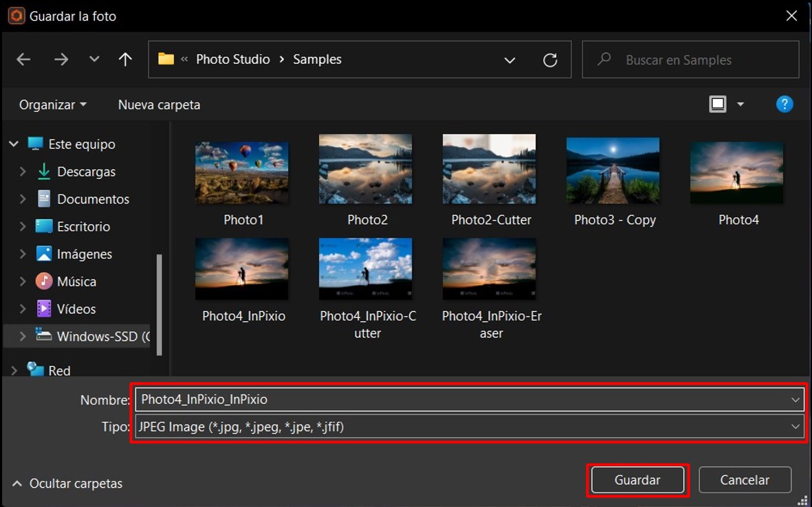
Task: Select Photo Studio in the path breadcrumb
Action: 232,60
